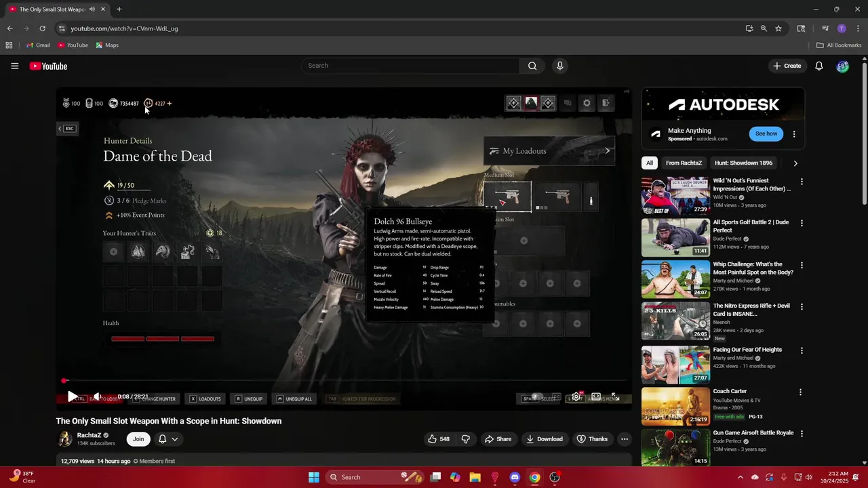The image size is (868, 488).
Task: Select the All filter chip
Action: tap(650, 163)
